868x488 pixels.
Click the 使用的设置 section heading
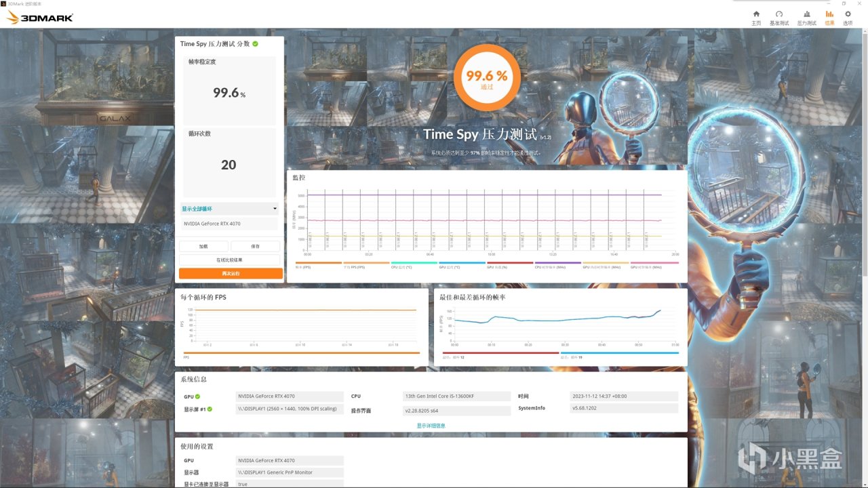point(197,447)
